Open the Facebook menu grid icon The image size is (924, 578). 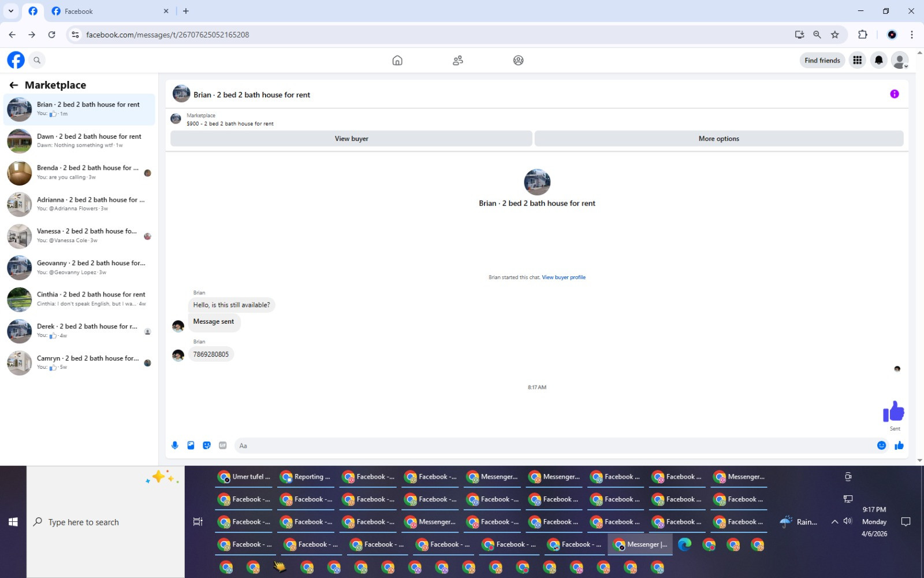click(x=858, y=60)
